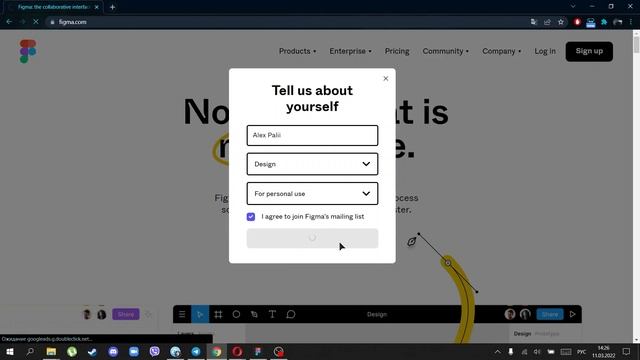The image size is (640, 360).
Task: Click the Figma logo in header
Action: [x=28, y=51]
